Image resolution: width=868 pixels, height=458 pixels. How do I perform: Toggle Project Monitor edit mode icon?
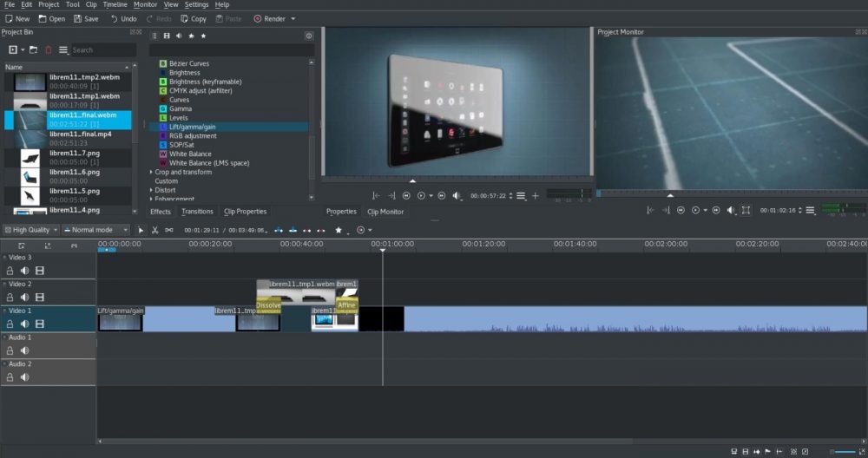coord(746,210)
